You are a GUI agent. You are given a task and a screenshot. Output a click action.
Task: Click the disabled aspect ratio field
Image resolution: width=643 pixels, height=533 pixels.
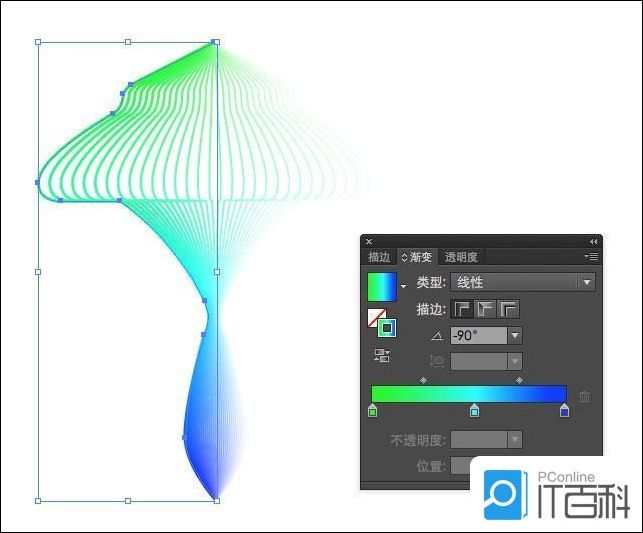coord(479,362)
